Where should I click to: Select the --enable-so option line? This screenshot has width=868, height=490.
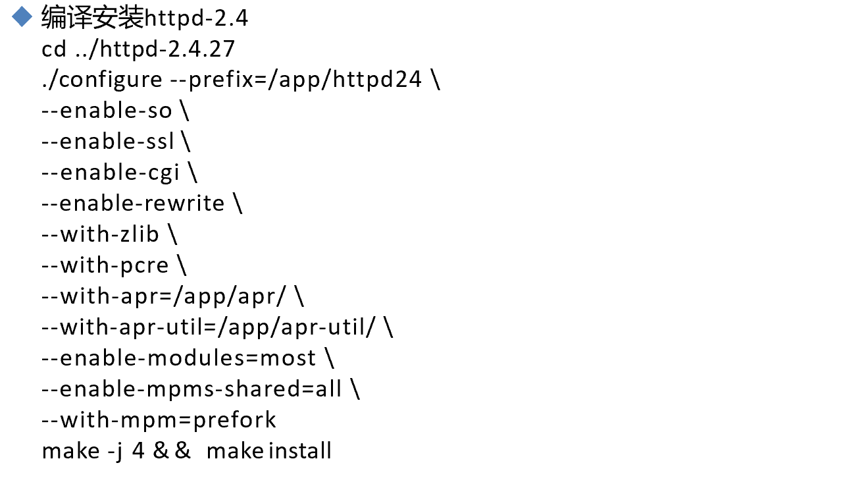107,111
